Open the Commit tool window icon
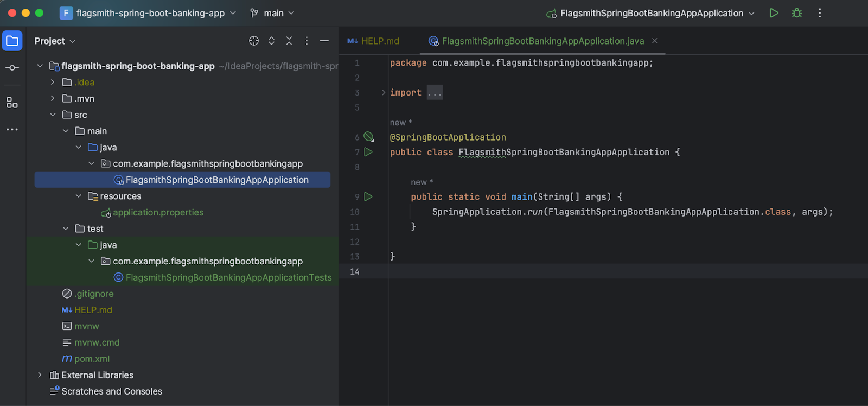868x406 pixels. coord(12,68)
